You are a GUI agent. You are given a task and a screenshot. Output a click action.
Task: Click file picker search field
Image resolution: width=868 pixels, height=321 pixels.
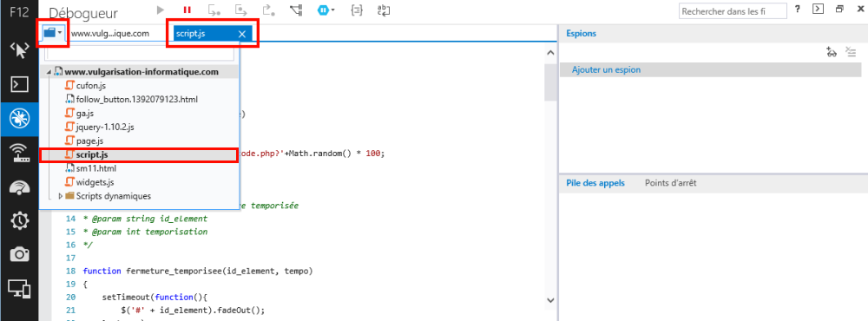[140, 54]
